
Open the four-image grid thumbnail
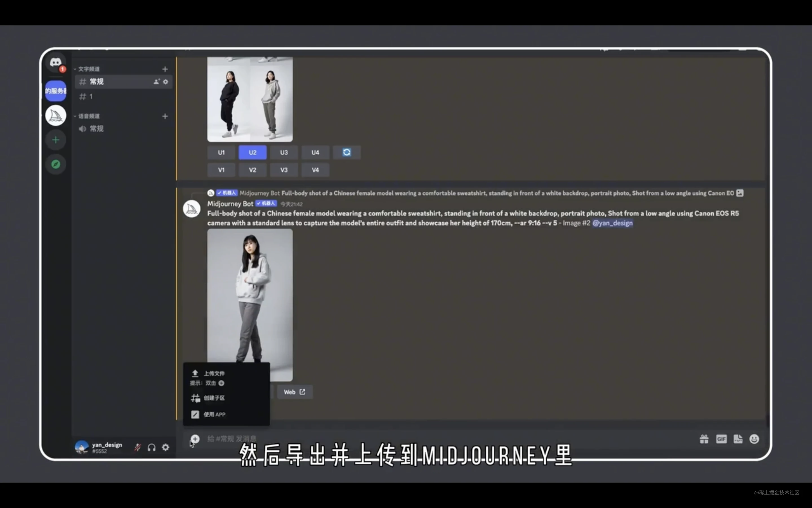tap(250, 99)
